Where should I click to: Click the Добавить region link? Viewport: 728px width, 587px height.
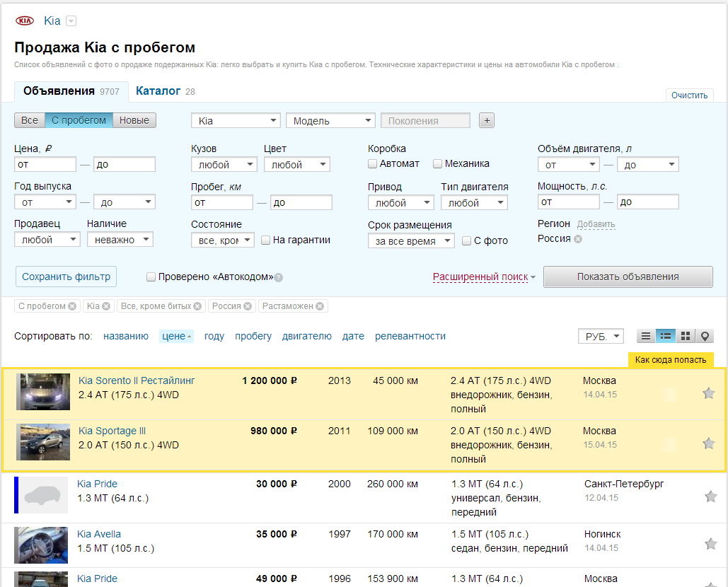pos(596,225)
